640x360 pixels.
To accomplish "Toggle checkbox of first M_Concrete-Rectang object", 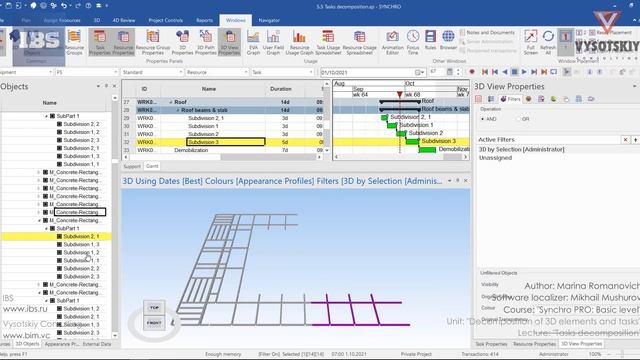I will coord(45,172).
